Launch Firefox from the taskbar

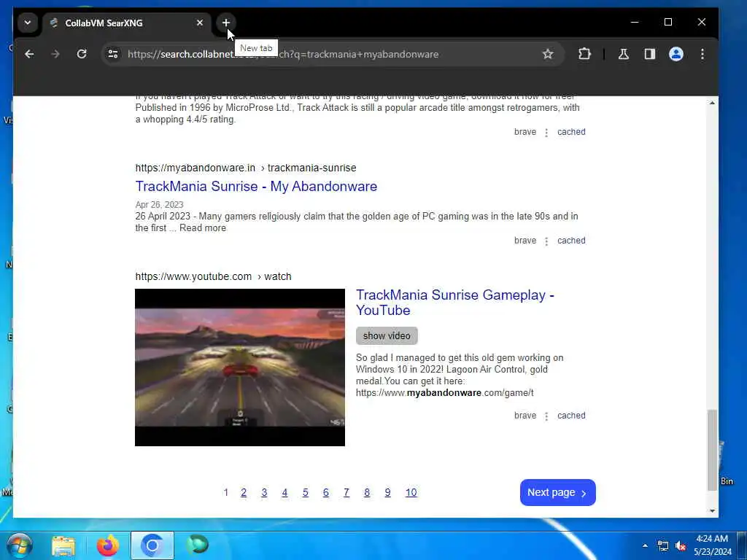(108, 545)
